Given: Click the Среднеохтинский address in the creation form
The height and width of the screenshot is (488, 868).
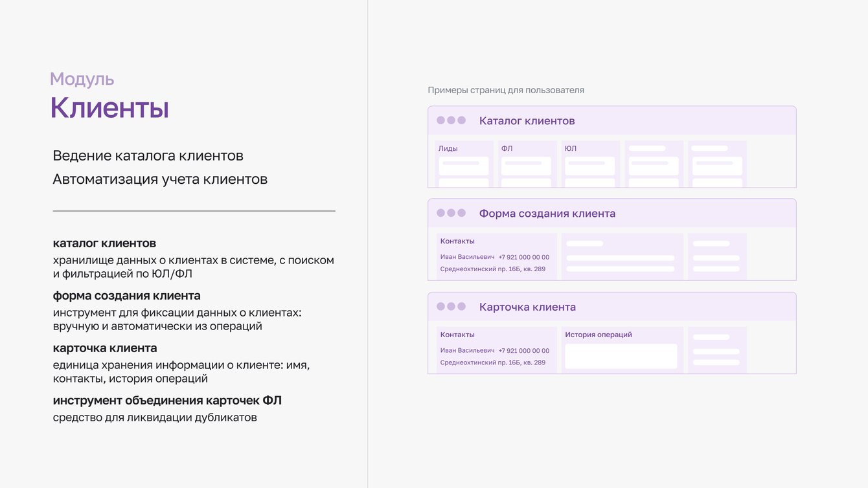Looking at the screenshot, I should pyautogui.click(x=493, y=269).
